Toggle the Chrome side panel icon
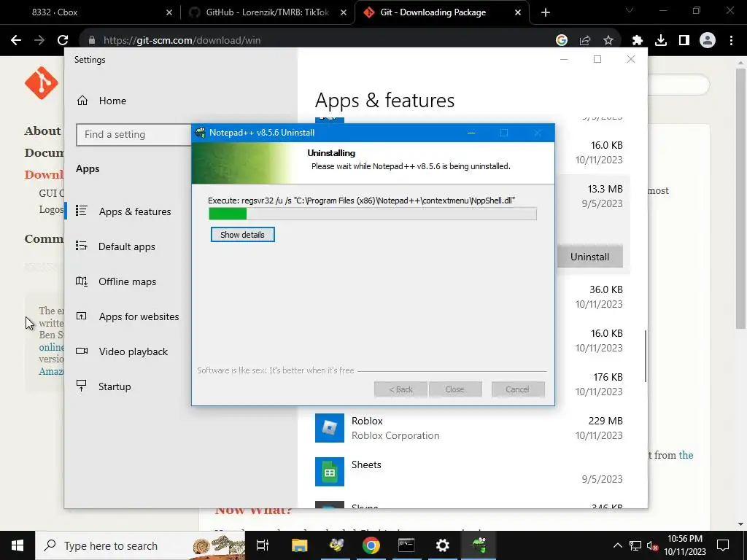 click(x=684, y=41)
